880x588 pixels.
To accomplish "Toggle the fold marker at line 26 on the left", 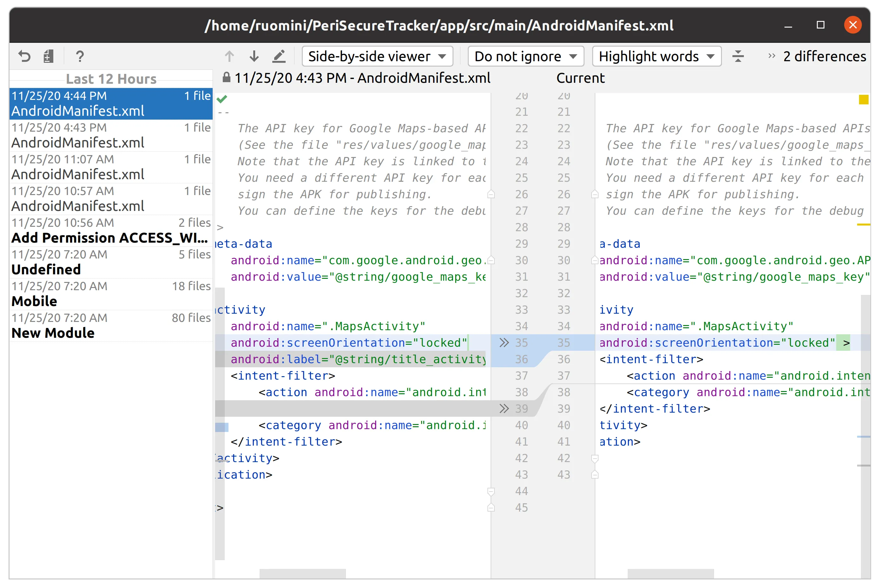I will click(x=491, y=194).
